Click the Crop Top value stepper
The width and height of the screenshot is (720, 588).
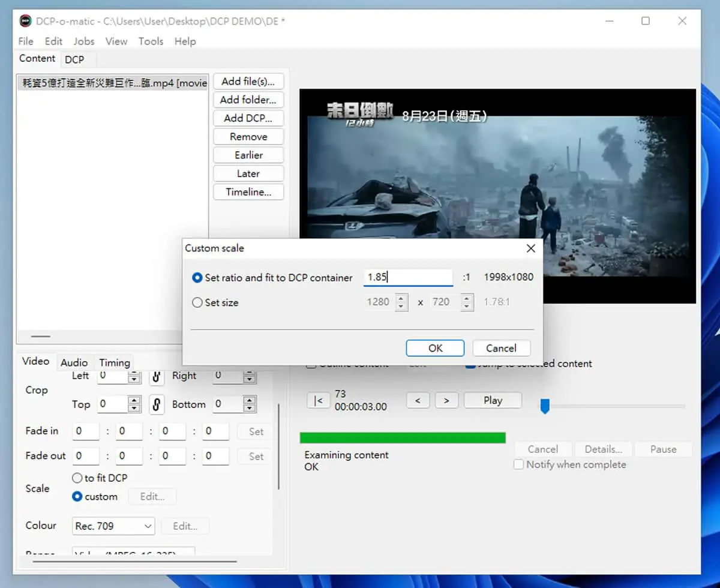click(135, 404)
